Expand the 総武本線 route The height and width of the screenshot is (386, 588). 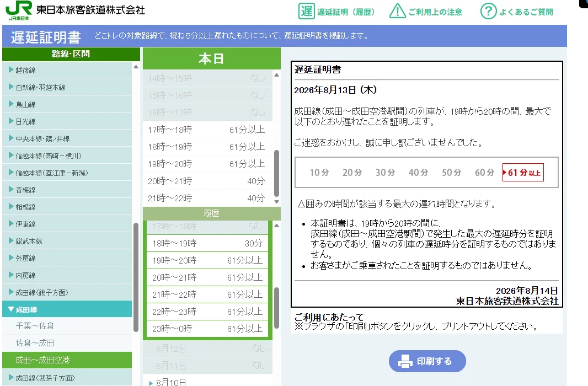(67, 242)
